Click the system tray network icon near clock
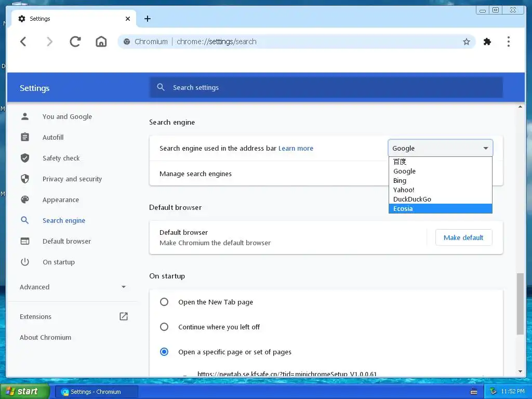The width and height of the screenshot is (532, 399). (493, 392)
